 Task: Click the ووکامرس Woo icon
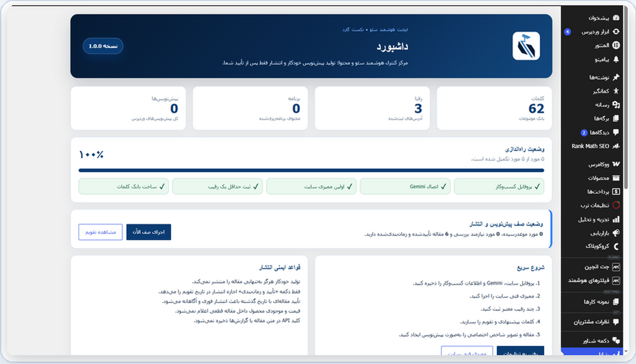click(x=616, y=164)
